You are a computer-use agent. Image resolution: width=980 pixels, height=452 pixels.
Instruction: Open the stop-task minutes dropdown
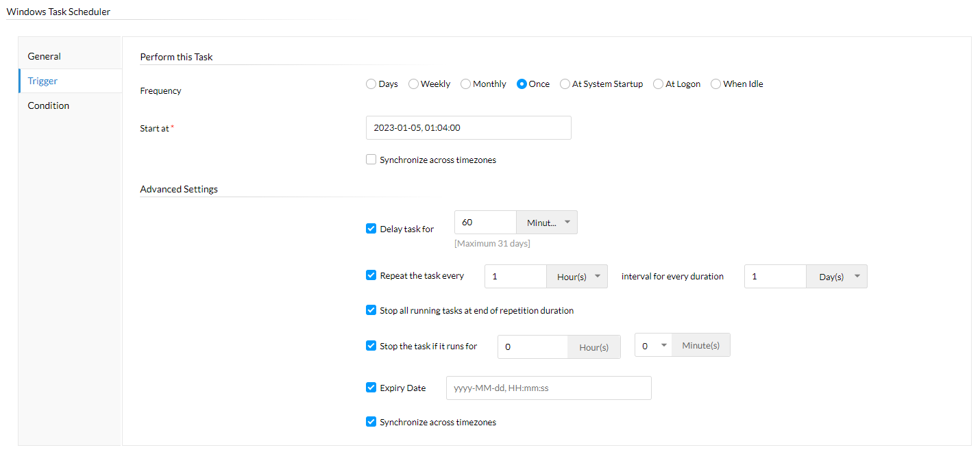coord(654,345)
